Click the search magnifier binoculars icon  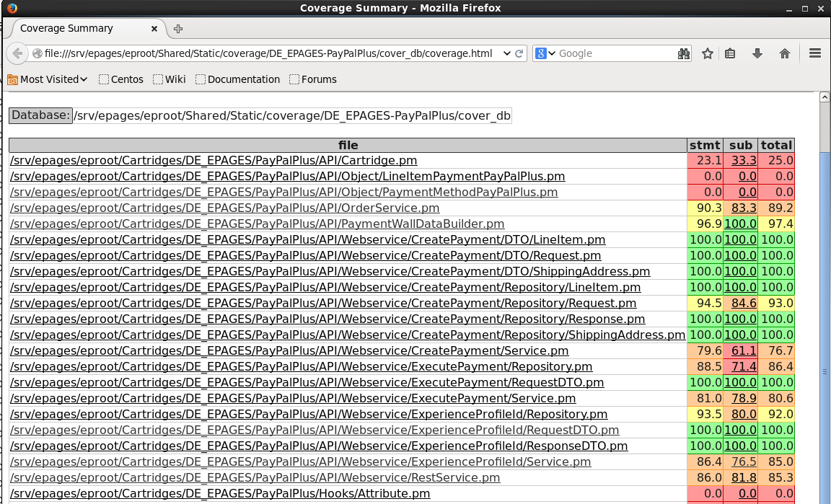click(684, 53)
